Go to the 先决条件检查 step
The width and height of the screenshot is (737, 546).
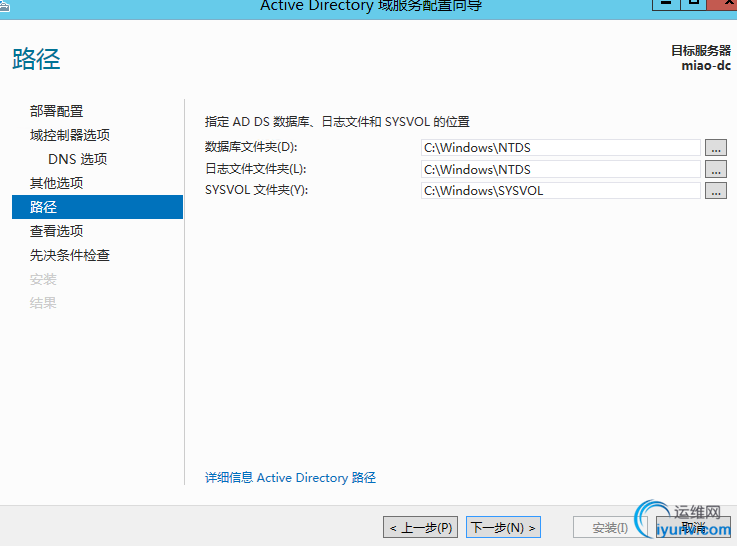pyautogui.click(x=70, y=255)
